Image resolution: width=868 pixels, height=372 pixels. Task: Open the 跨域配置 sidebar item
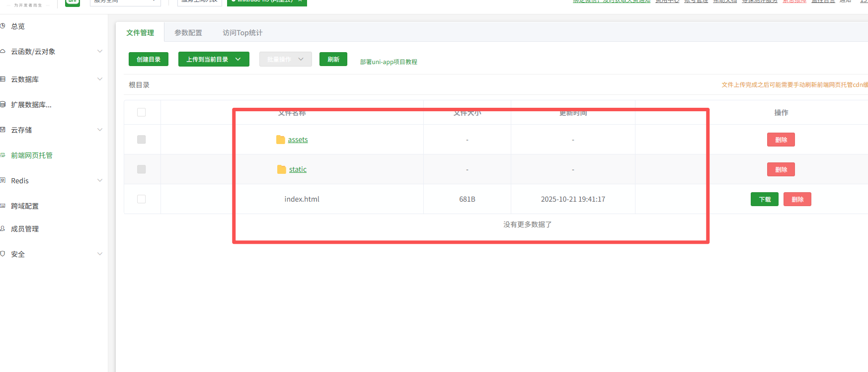[x=25, y=206]
